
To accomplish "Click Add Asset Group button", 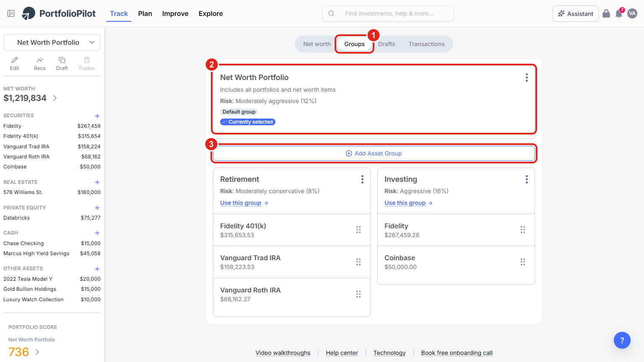I will click(x=374, y=153).
